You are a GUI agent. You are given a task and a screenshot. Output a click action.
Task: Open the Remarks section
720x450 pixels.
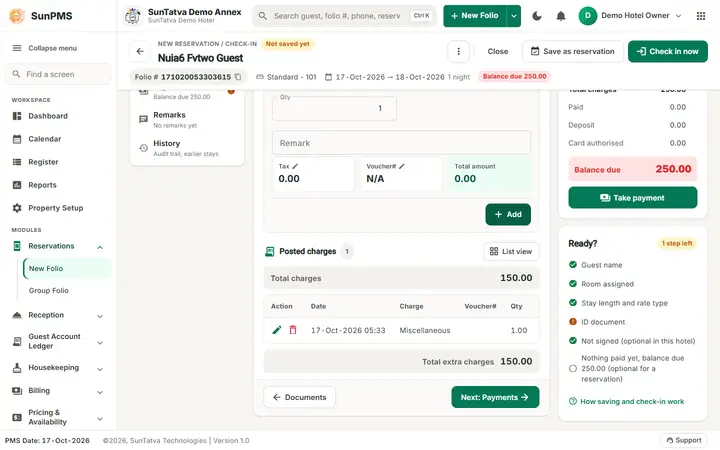point(187,119)
